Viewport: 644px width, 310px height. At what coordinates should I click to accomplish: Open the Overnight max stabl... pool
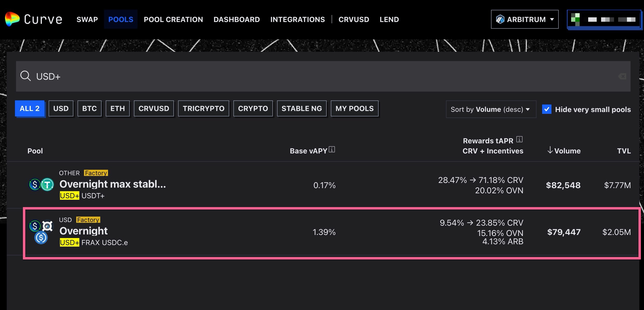(x=113, y=184)
